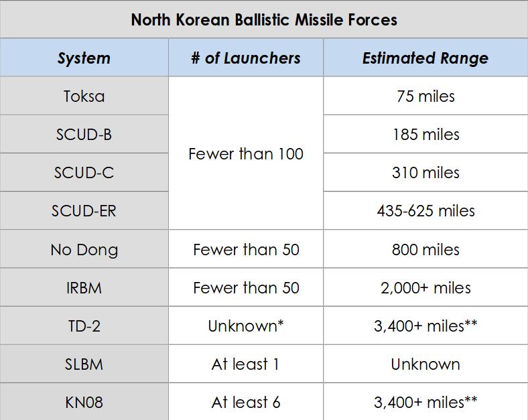Click the SCUD-C system cell
The image size is (528, 420).
click(x=84, y=173)
